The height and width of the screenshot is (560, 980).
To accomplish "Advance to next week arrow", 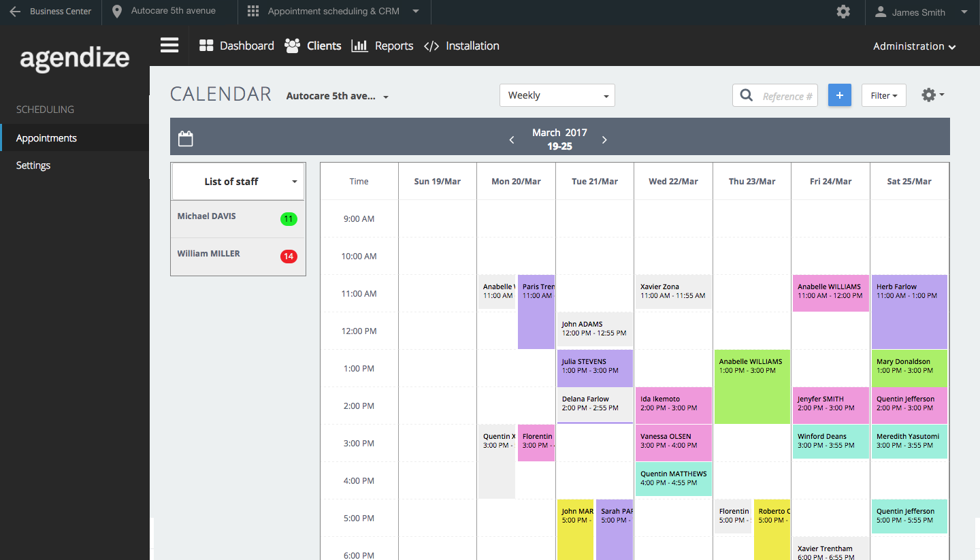I will pos(604,140).
